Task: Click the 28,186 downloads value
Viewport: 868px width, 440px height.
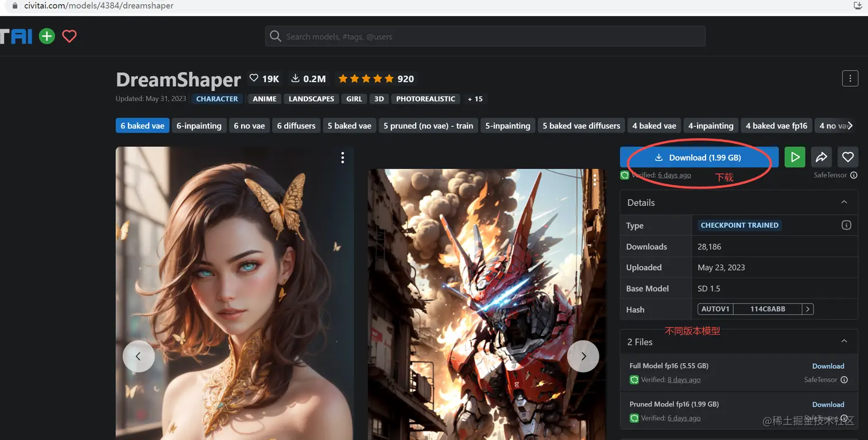Action: 710,247
